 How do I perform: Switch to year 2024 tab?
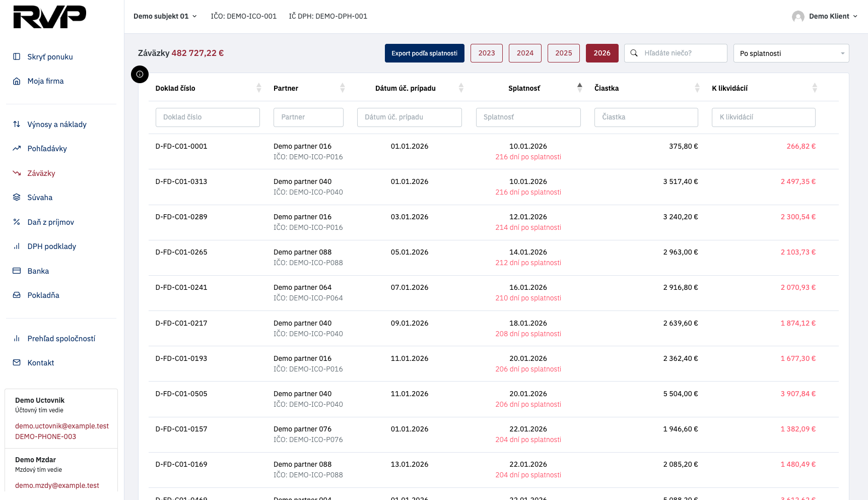point(525,53)
